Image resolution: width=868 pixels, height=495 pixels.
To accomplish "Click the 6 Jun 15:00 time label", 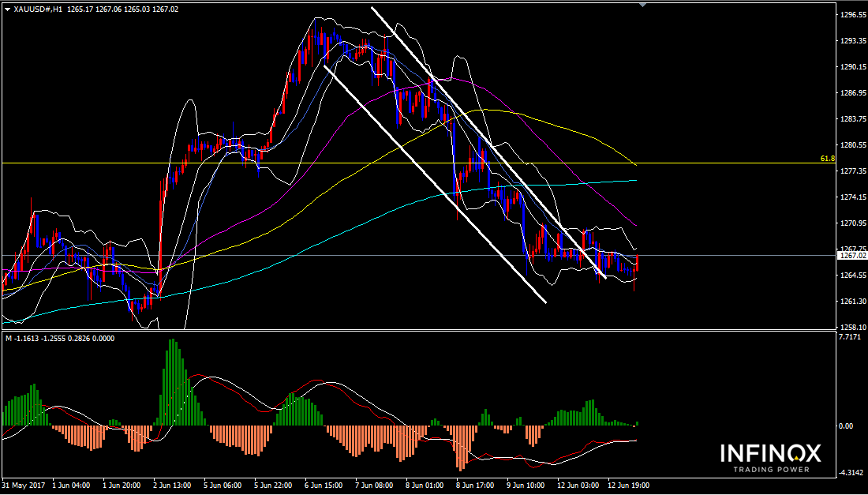I will click(324, 486).
